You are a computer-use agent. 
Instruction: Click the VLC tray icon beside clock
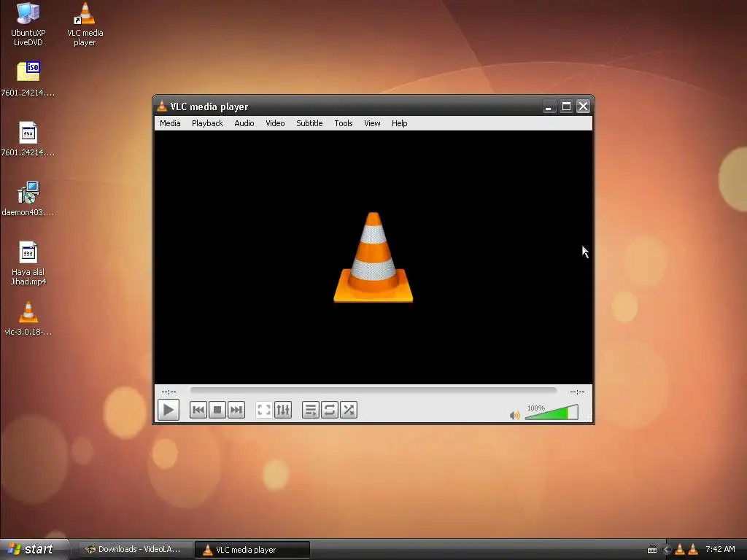tap(693, 549)
